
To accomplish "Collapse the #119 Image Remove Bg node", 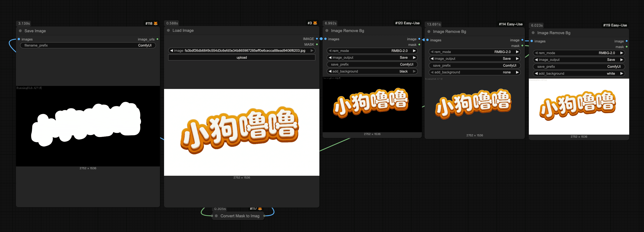I will click(533, 33).
